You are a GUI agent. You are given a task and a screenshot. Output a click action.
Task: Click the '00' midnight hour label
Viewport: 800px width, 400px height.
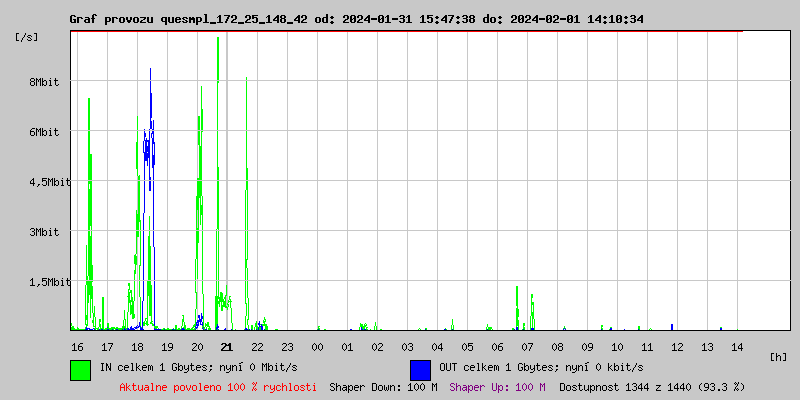click(317, 347)
